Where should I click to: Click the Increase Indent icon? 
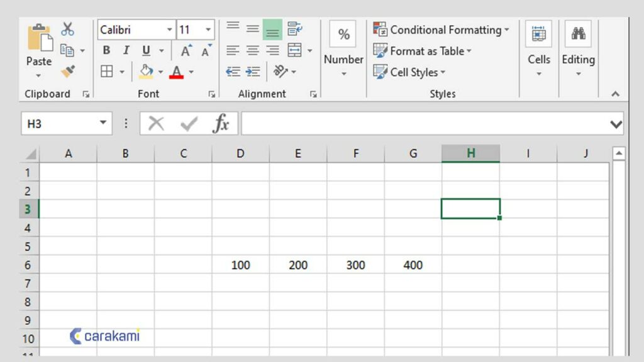(x=253, y=70)
